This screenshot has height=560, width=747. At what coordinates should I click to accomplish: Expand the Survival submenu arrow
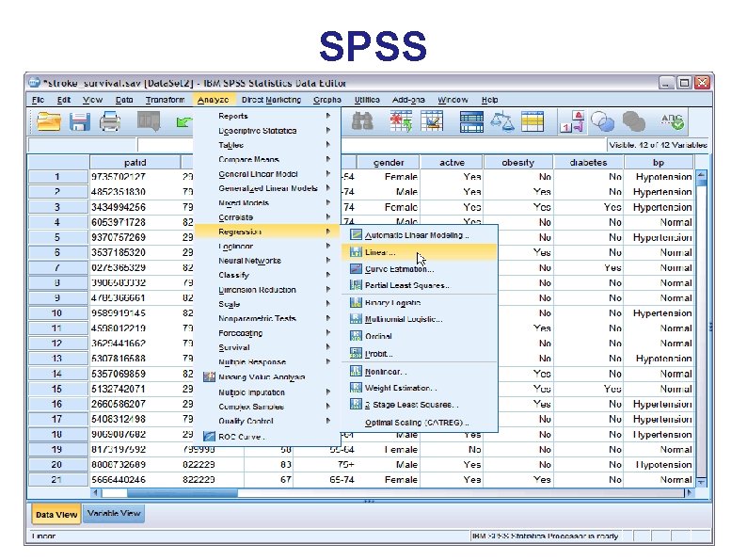tap(328, 347)
